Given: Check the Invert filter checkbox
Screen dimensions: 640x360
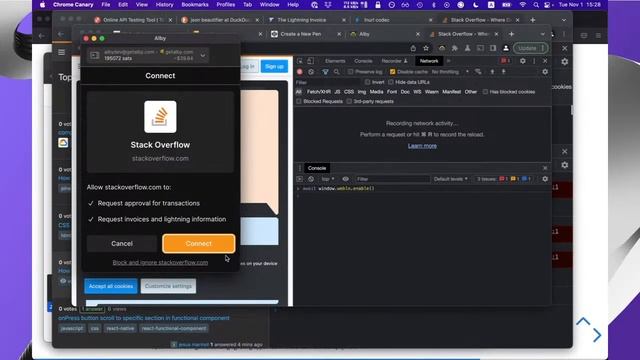Looking at the screenshot, I should pyautogui.click(x=367, y=82).
